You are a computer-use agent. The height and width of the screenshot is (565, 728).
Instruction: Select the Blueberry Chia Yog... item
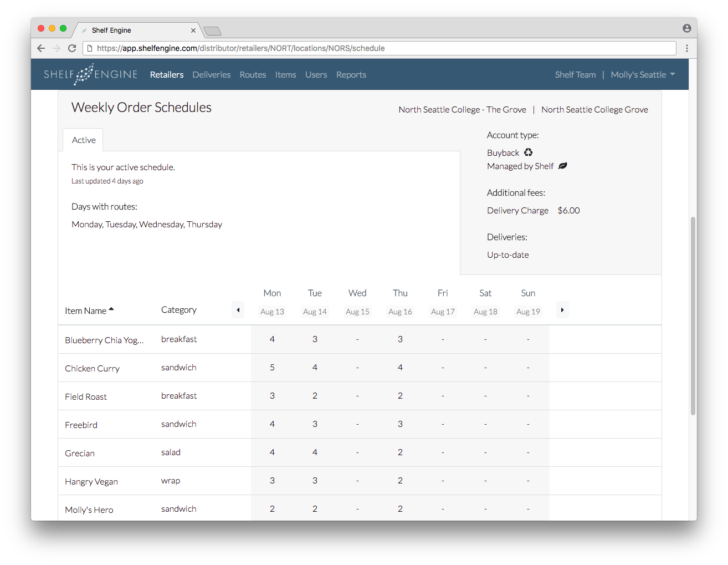(104, 340)
